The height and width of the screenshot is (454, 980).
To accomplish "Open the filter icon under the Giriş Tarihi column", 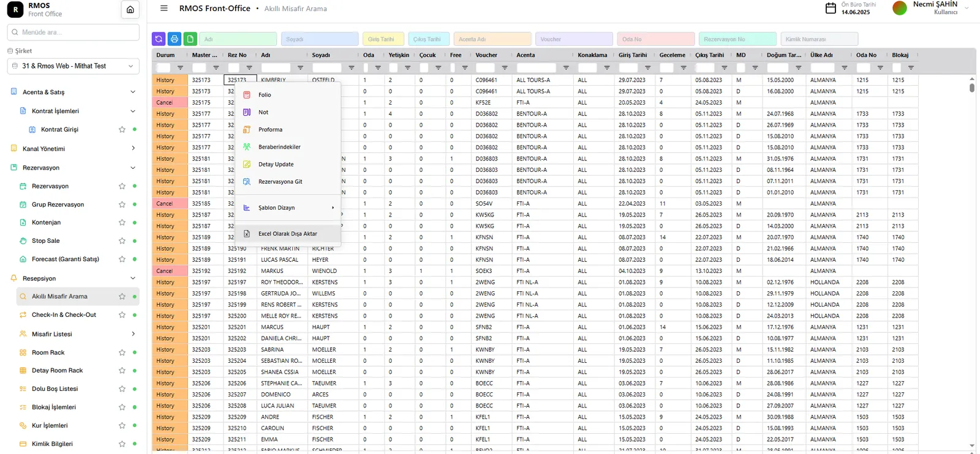I will pos(648,68).
